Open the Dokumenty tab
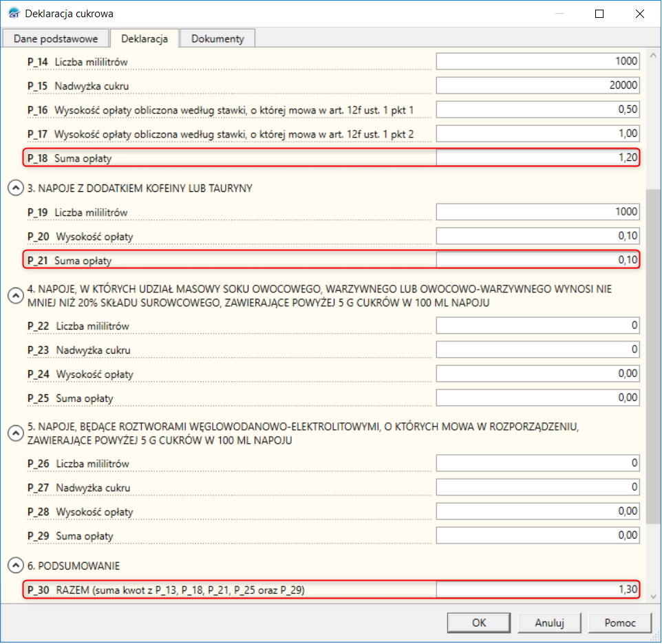Image resolution: width=662 pixels, height=644 pixels. 218,39
